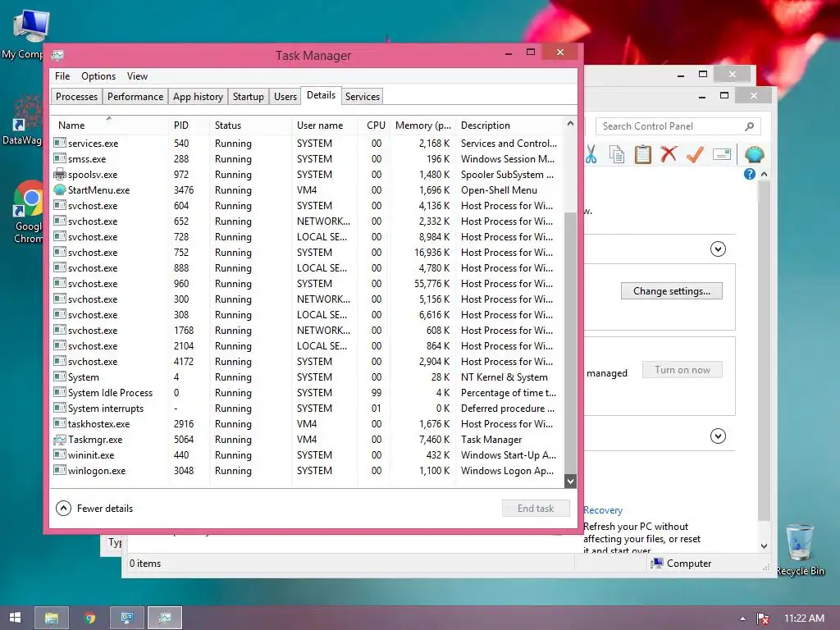
Task: Click the red X Delete toolbar icon
Action: pos(669,154)
